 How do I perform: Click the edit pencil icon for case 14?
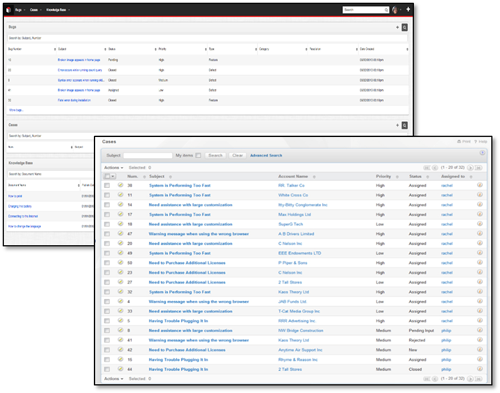pos(120,204)
